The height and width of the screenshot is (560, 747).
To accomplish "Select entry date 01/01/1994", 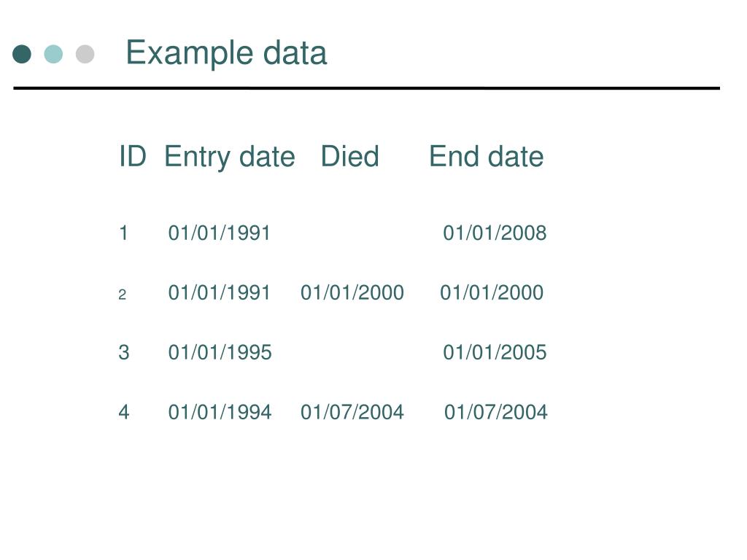I will [x=220, y=412].
